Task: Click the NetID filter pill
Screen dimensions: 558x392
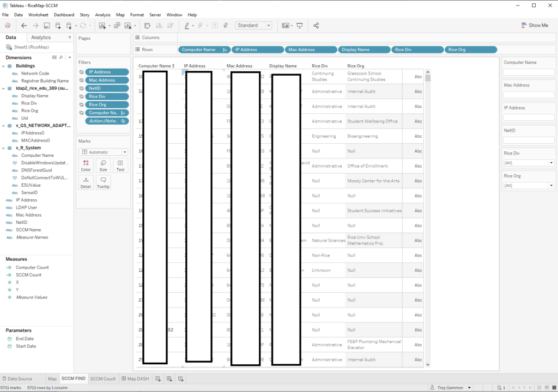Action: (107, 89)
